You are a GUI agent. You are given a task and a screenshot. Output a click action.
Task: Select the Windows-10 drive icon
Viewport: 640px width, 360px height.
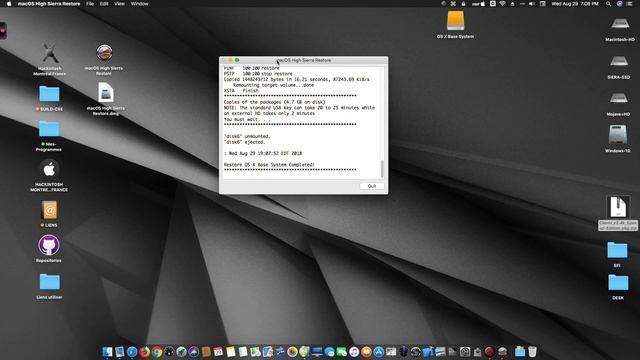[618, 135]
